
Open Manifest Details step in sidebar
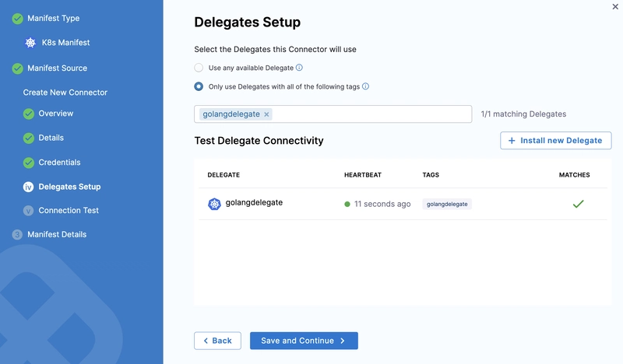pos(57,235)
